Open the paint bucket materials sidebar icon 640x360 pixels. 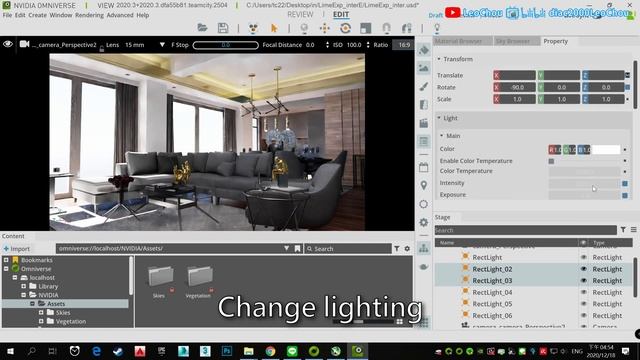pos(424,50)
